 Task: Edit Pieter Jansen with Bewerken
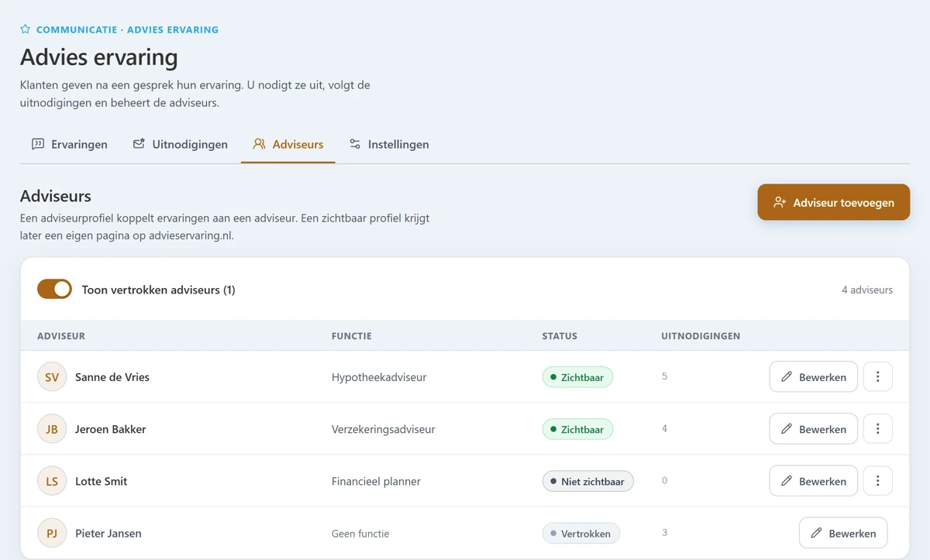click(843, 533)
